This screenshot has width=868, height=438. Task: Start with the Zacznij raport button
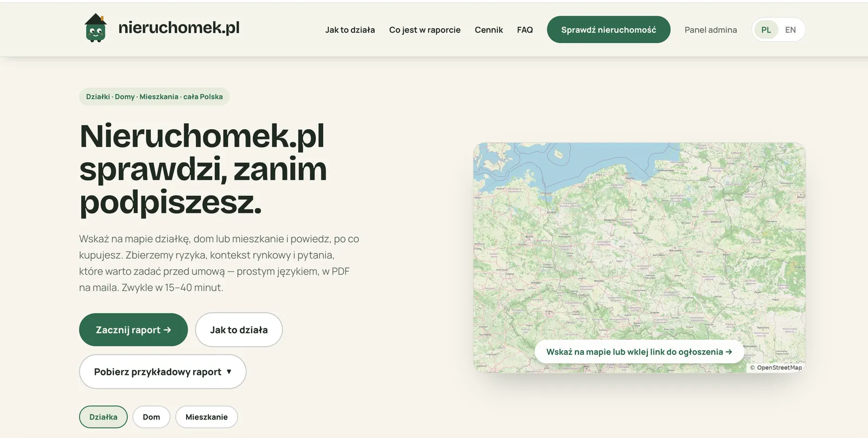pyautogui.click(x=133, y=330)
